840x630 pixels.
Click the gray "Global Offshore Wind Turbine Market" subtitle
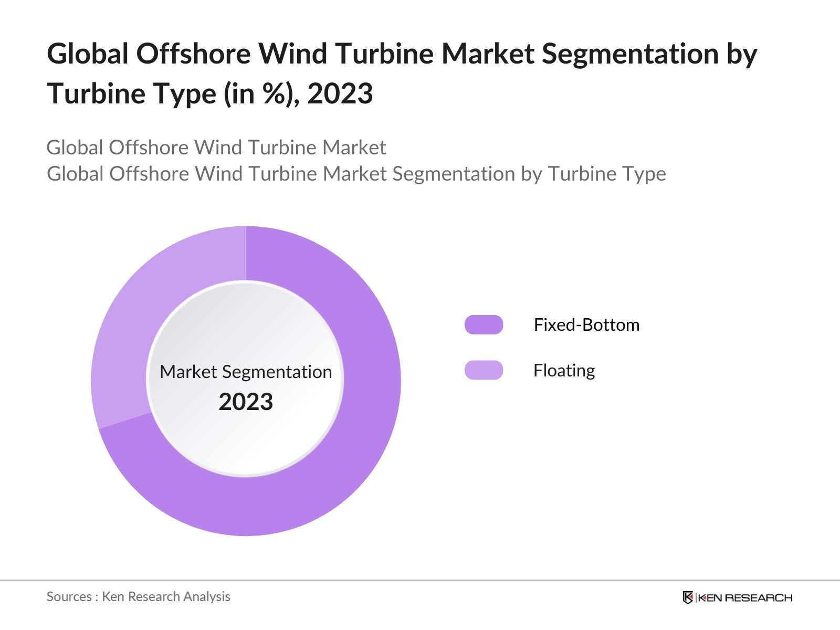(x=216, y=148)
